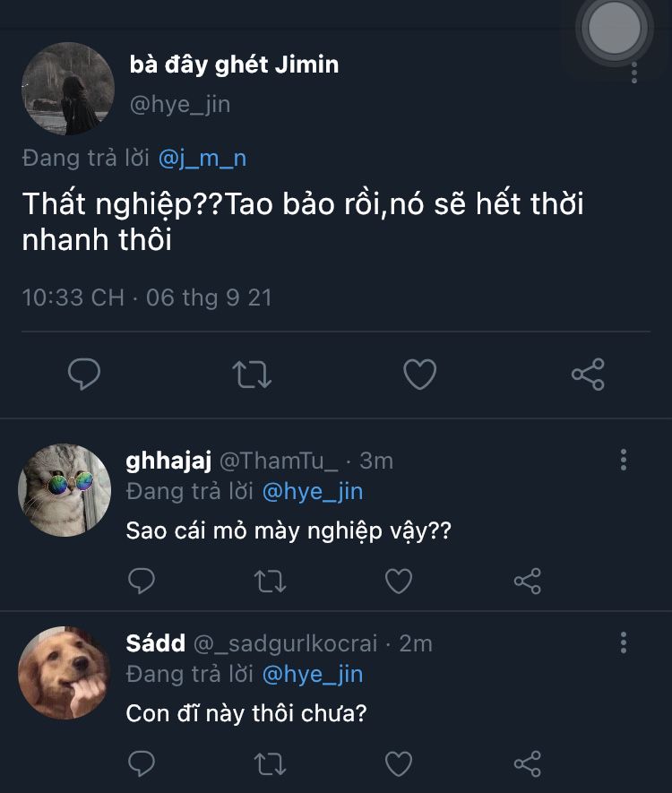Image resolution: width=672 pixels, height=793 pixels.
Task: Share Sádd's reply
Action: coord(528,763)
